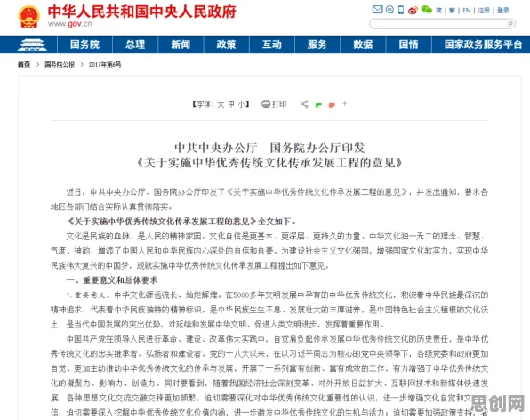Click the 打印 print text

tap(279, 104)
